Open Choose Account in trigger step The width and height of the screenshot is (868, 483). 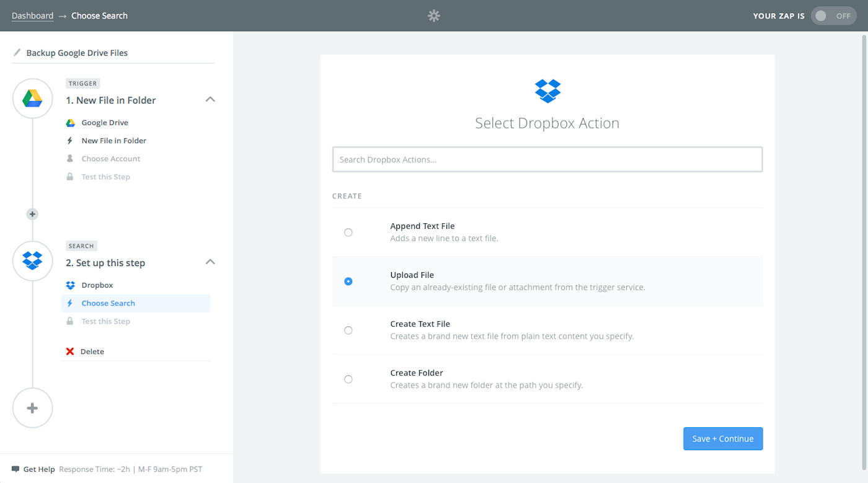pos(111,159)
